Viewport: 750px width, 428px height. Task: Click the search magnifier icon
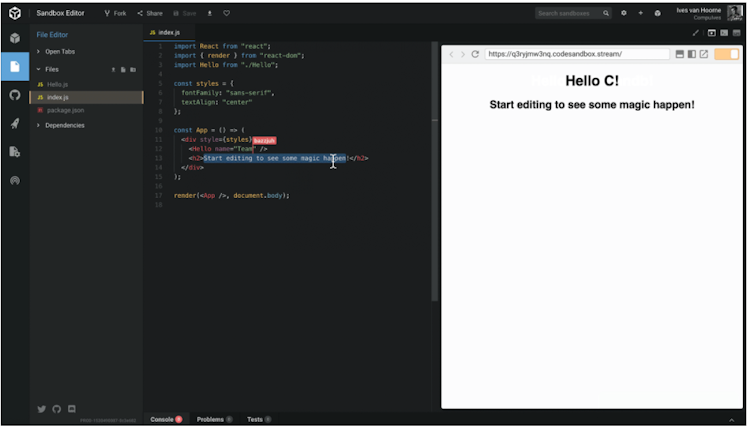click(606, 13)
